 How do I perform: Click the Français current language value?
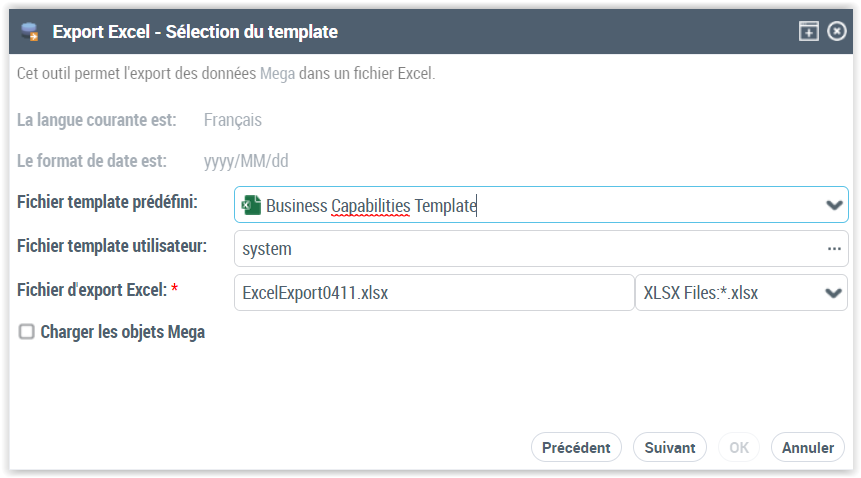point(232,120)
